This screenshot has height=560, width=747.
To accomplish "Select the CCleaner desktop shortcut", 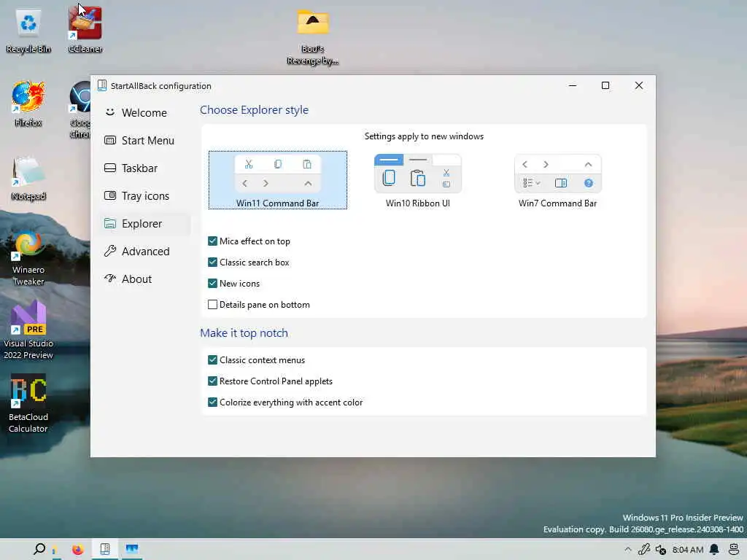I will coord(85,29).
